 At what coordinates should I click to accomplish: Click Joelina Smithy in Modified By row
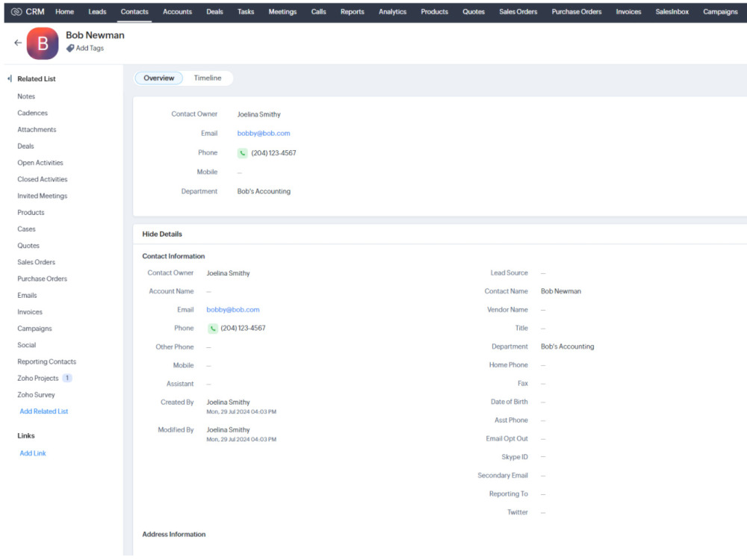click(228, 430)
